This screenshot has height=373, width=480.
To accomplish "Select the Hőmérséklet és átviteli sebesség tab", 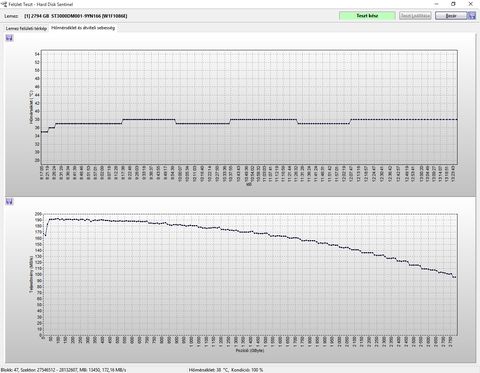I will (83, 28).
